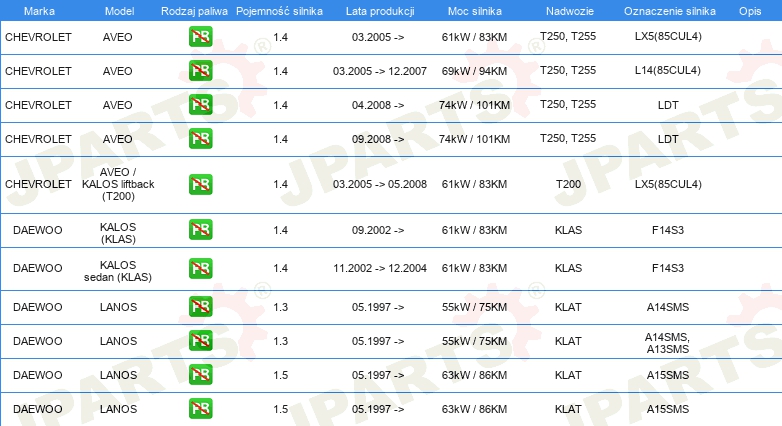Select the '03.2005 -> 12.2007' production years cell

pyautogui.click(x=380, y=71)
